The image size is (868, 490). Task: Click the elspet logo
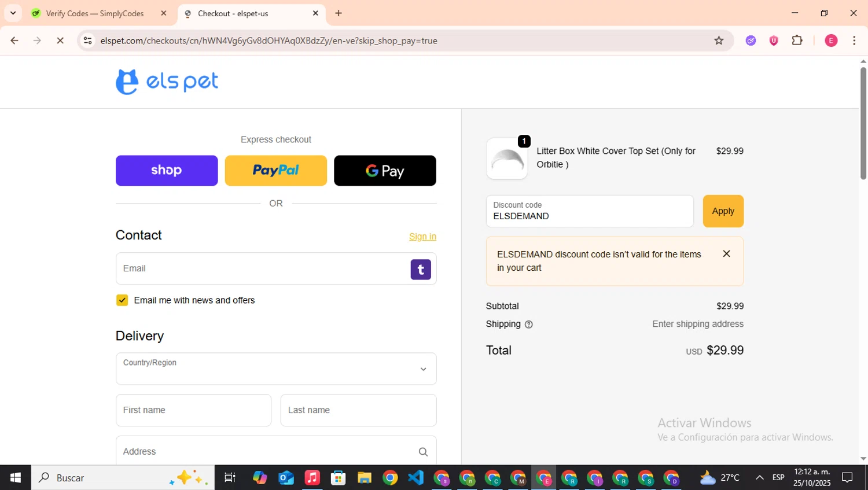[167, 82]
